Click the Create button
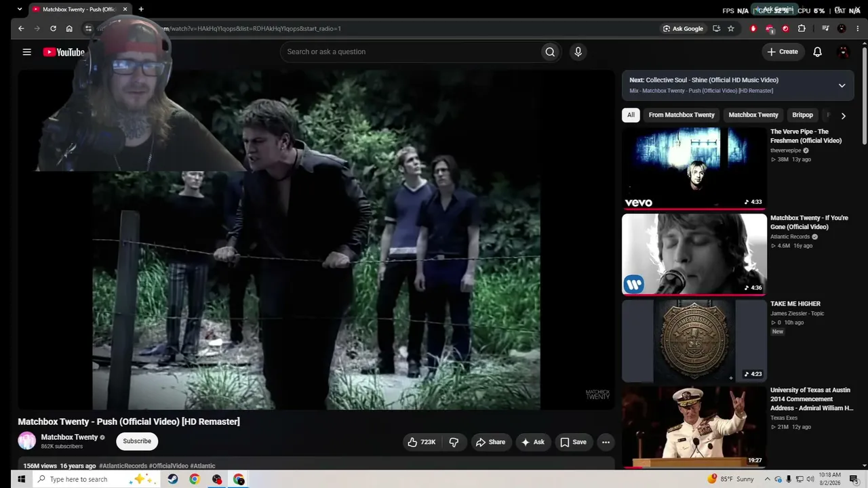This screenshot has height=488, width=868. pyautogui.click(x=783, y=52)
